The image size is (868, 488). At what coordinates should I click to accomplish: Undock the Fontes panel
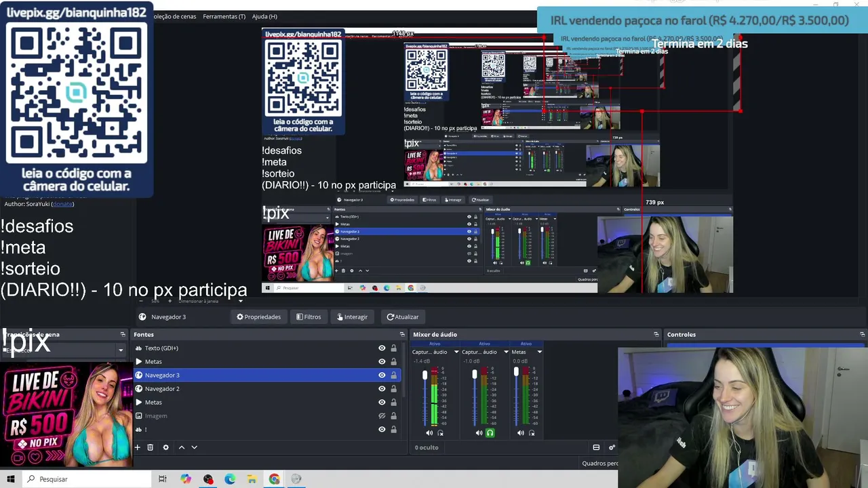402,334
